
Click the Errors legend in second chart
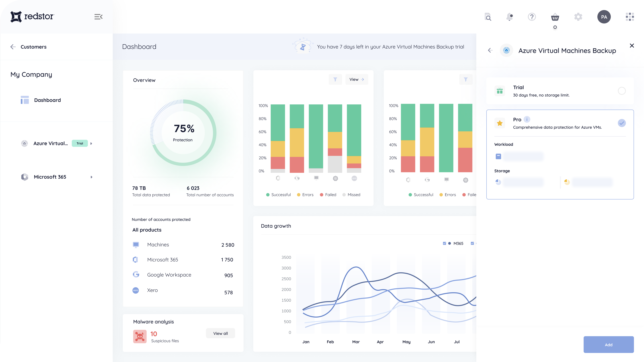447,195
